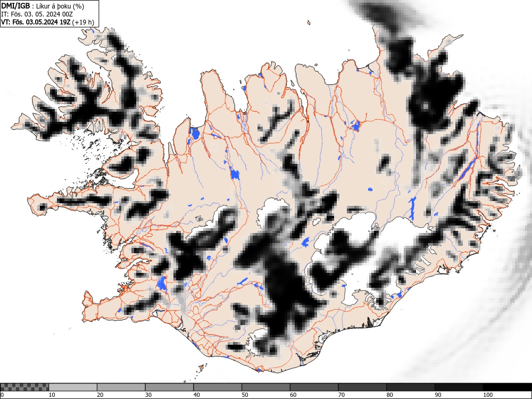Click the 'DMI/IGB : Líkur á þoku (%)' title text

coord(43,6)
